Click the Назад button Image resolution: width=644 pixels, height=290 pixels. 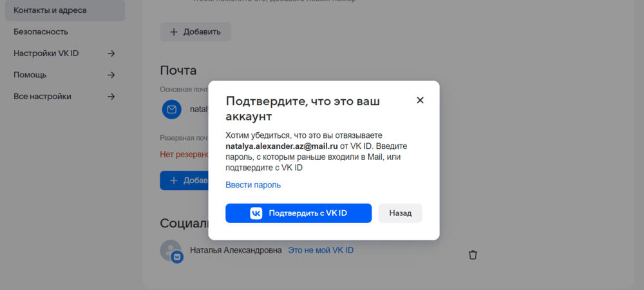pos(400,213)
